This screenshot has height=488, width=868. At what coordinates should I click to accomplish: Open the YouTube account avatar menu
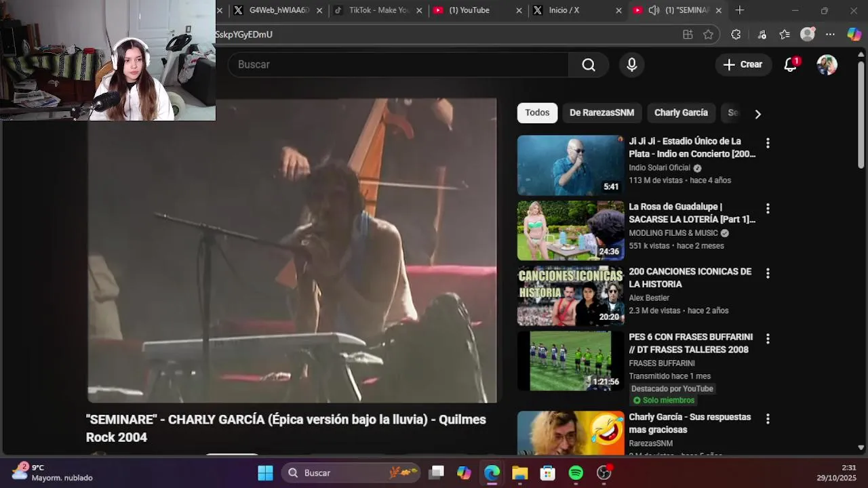click(827, 64)
